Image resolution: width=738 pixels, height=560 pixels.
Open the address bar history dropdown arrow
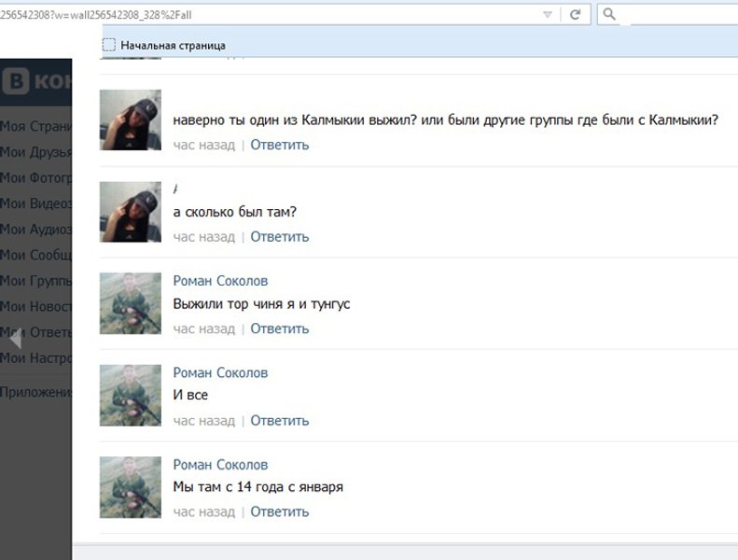548,15
